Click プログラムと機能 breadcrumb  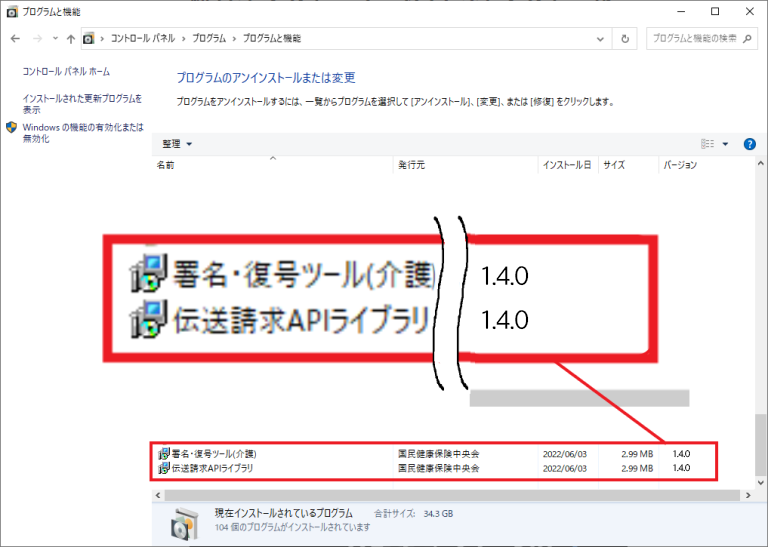point(272,38)
